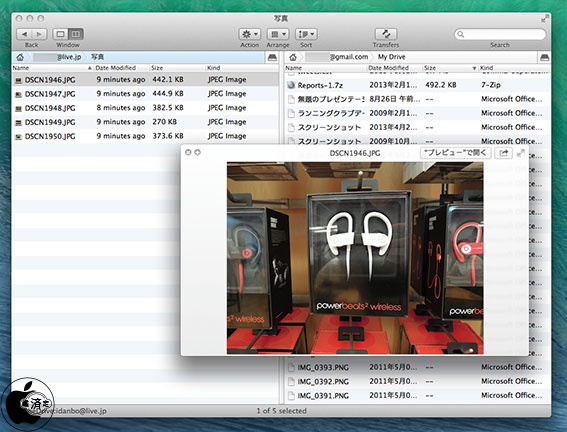Select file DSCN1948.JPG
The height and width of the screenshot is (432, 567).
145,108
